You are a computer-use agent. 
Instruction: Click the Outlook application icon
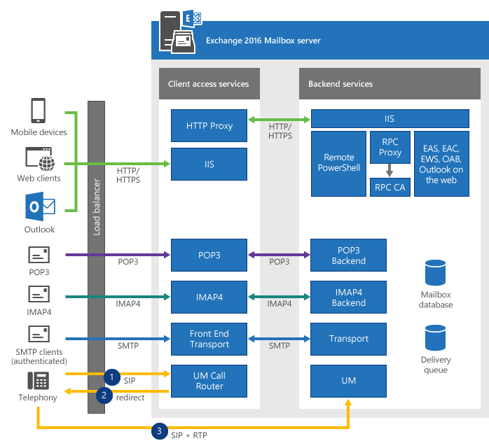point(39,209)
